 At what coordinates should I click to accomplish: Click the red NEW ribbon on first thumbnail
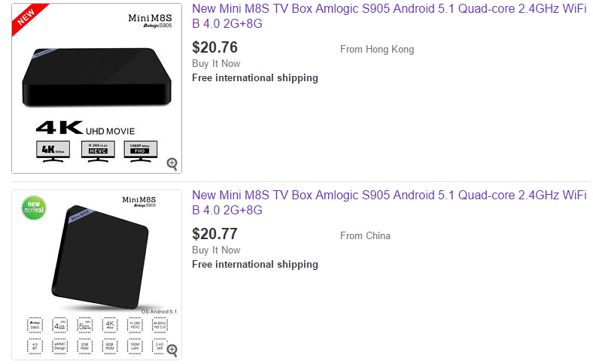29,19
